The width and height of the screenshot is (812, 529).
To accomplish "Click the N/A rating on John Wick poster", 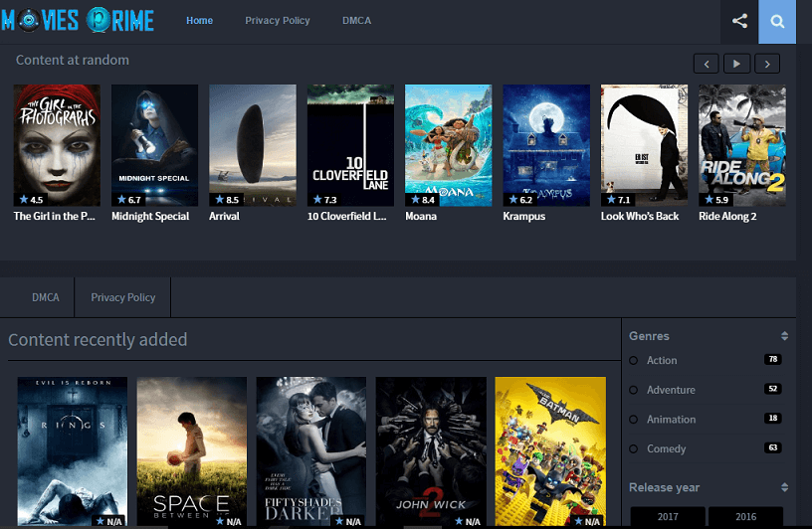I will point(468,521).
